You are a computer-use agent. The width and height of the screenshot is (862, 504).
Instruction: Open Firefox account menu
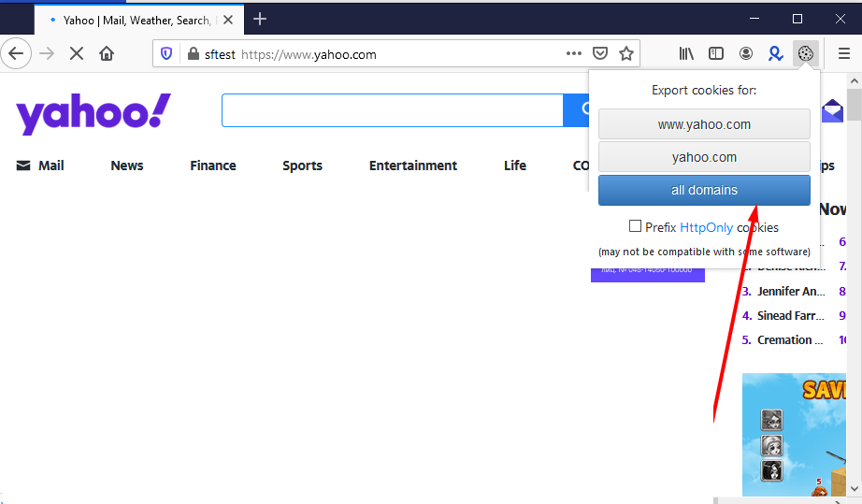[x=746, y=53]
